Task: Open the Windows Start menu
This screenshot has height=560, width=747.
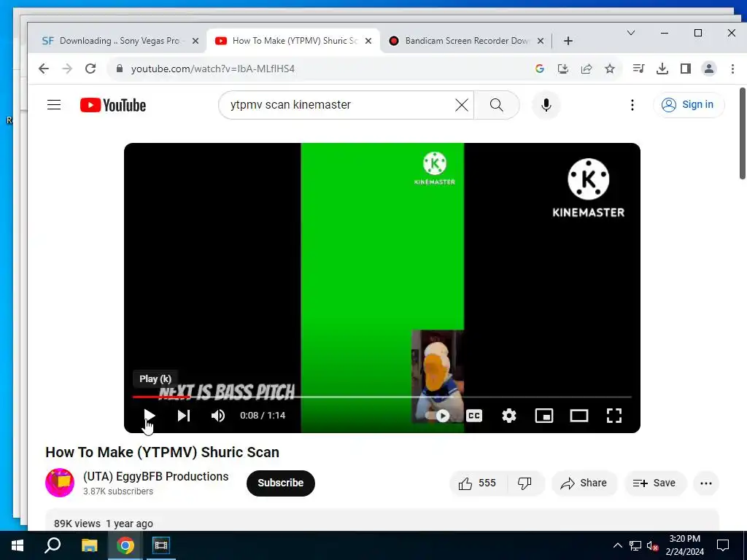Action: tap(18, 545)
